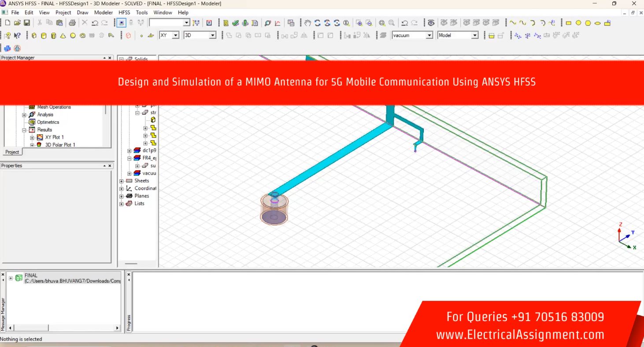
Task: Open the Tools menu
Action: [142, 13]
